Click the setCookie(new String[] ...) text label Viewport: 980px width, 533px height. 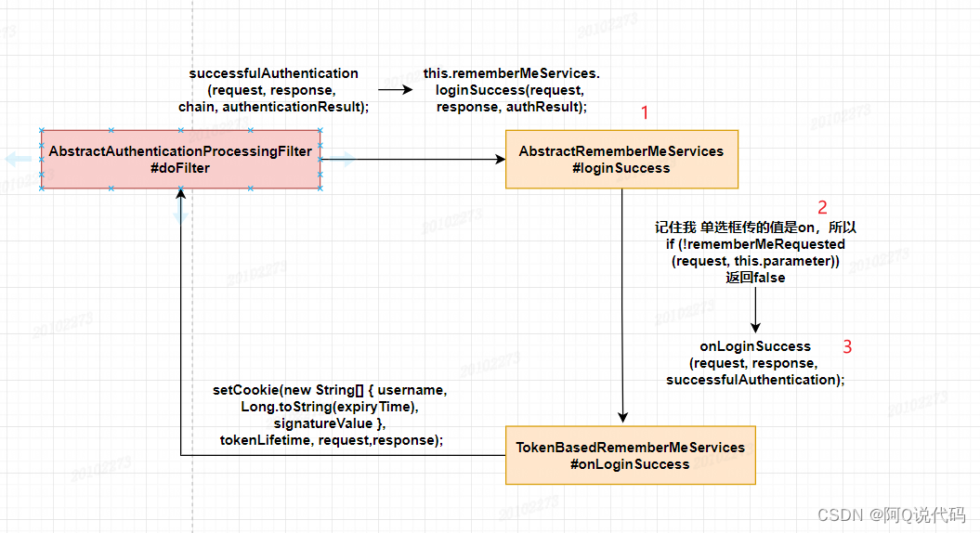tap(331, 415)
